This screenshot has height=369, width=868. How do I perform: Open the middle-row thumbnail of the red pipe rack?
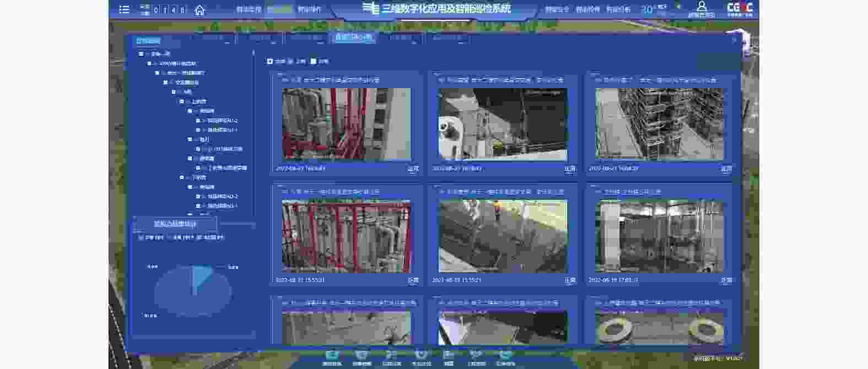346,236
